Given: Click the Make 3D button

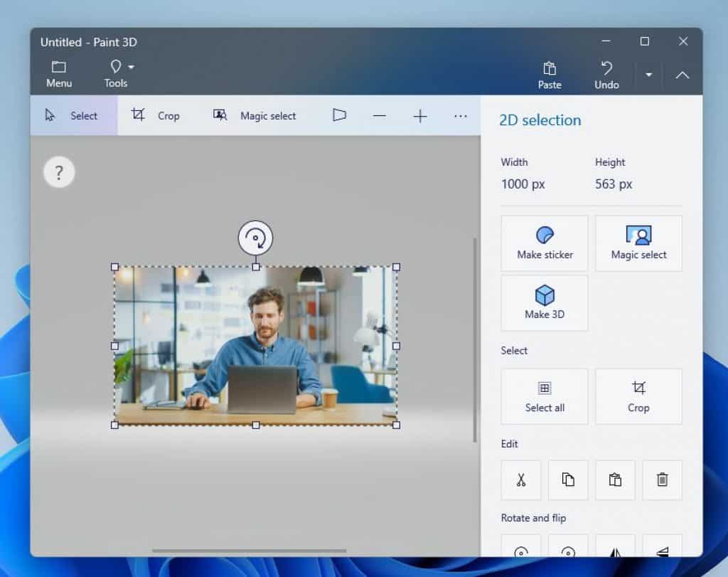Looking at the screenshot, I should pyautogui.click(x=545, y=303).
